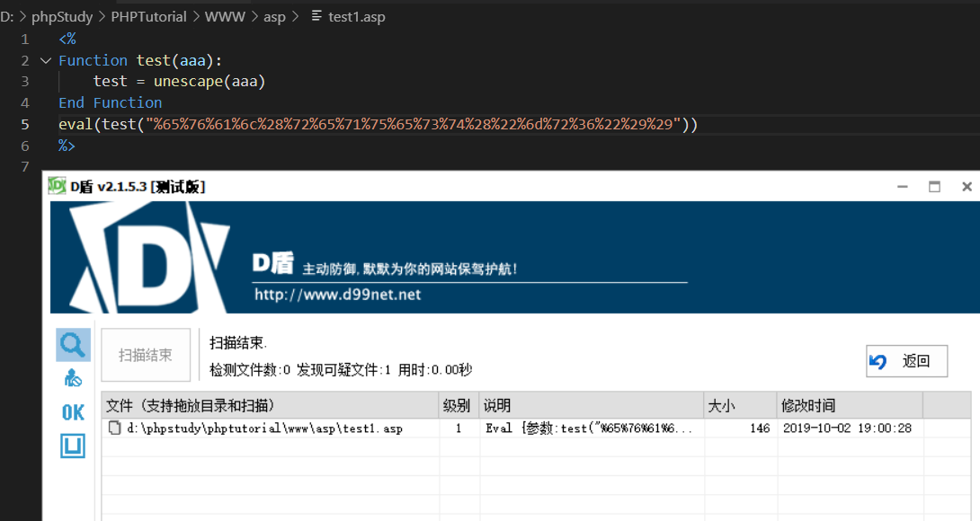Sort by the 文件 column header

(270, 405)
